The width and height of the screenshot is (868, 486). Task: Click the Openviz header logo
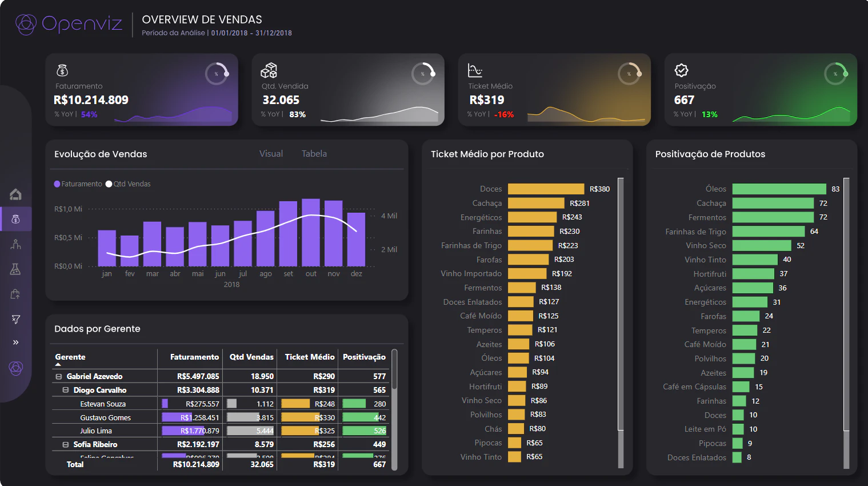coord(69,24)
